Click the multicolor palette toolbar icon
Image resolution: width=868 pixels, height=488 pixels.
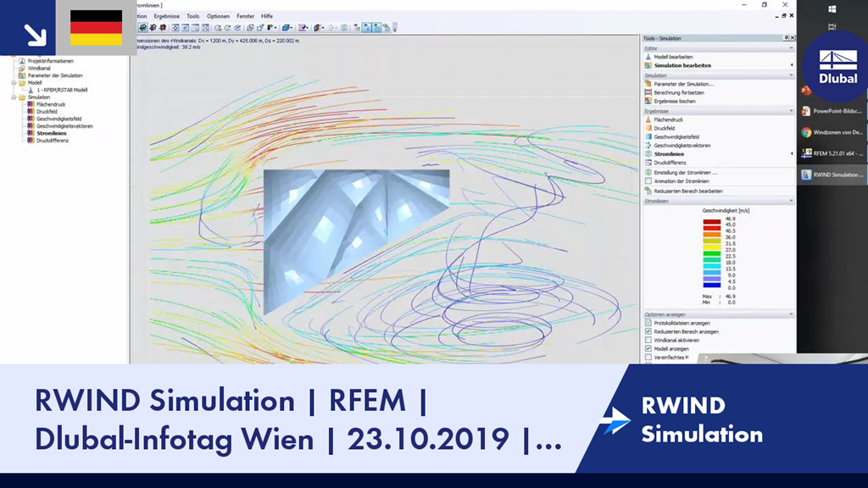tap(270, 28)
